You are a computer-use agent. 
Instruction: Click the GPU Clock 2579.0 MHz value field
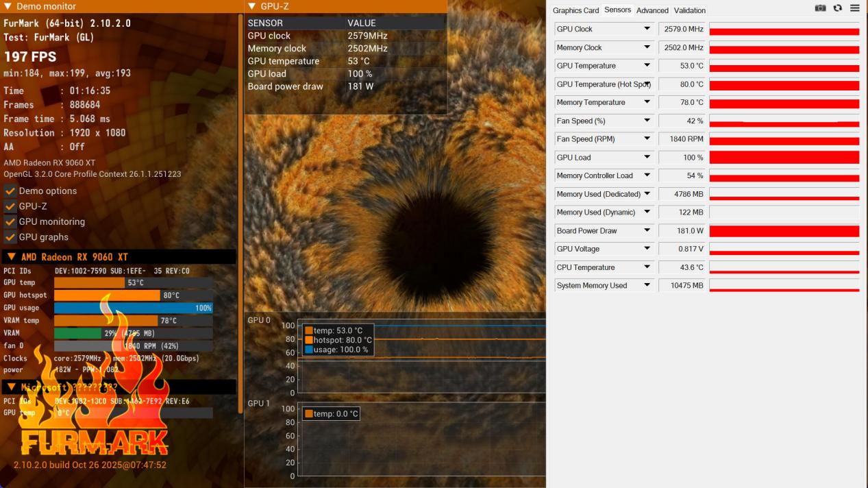click(682, 29)
